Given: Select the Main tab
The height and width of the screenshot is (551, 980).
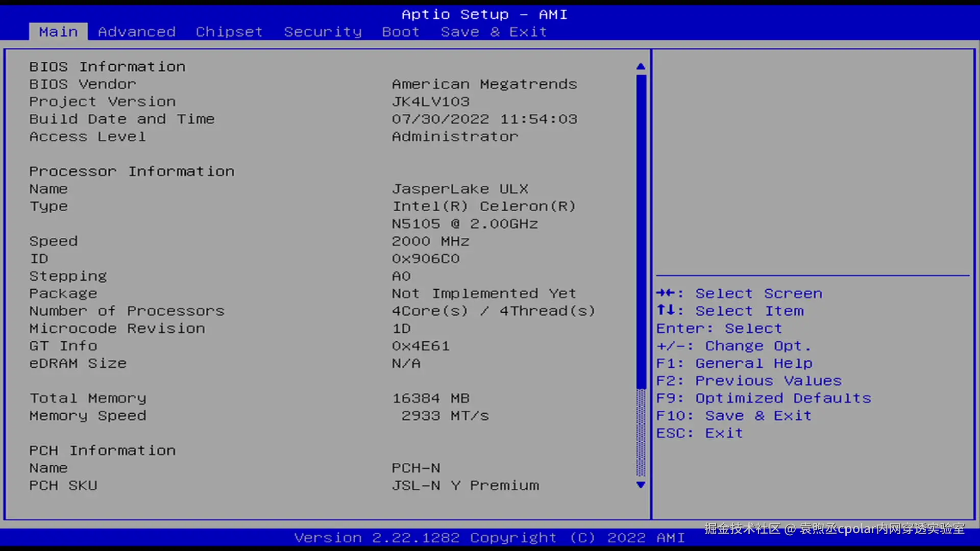Looking at the screenshot, I should (x=58, y=32).
